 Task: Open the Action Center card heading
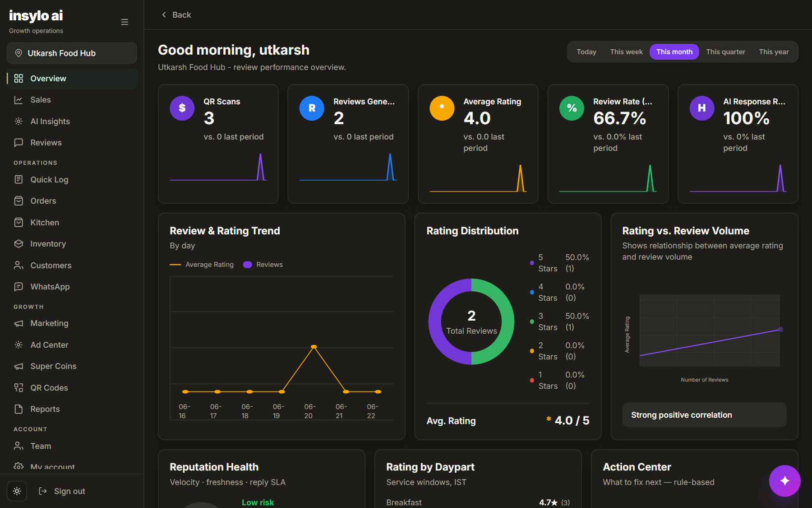[x=637, y=467]
